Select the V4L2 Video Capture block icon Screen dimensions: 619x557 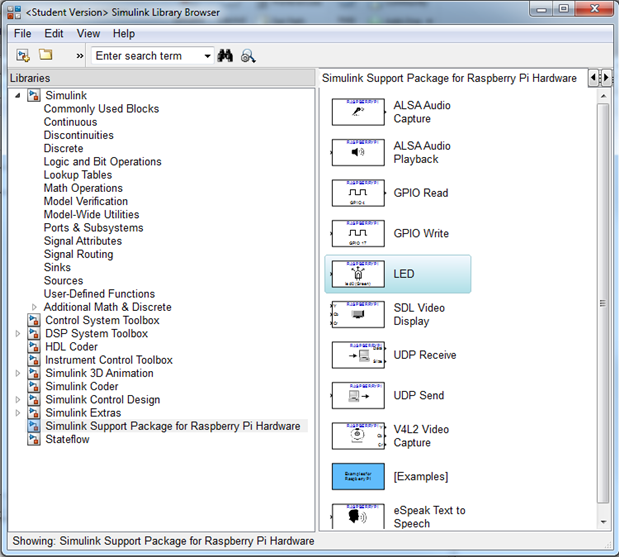click(358, 436)
